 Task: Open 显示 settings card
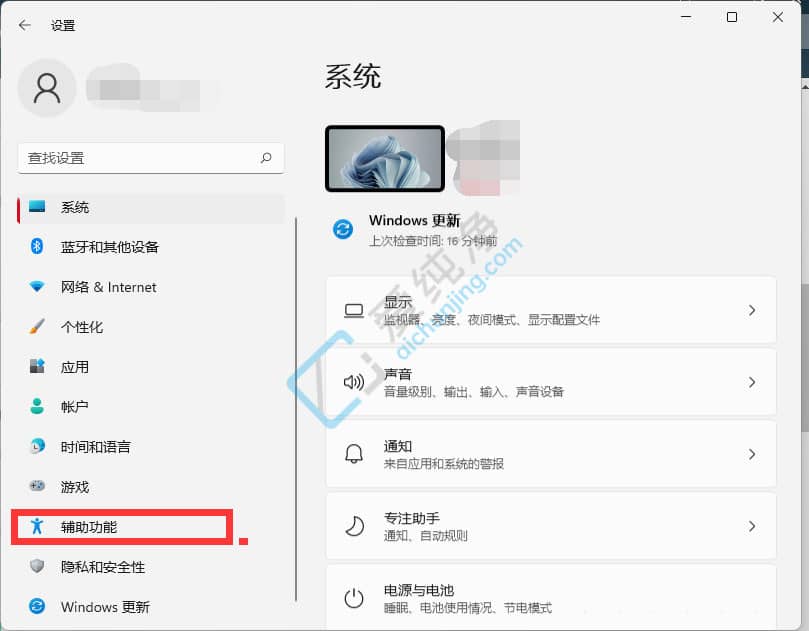pos(551,310)
